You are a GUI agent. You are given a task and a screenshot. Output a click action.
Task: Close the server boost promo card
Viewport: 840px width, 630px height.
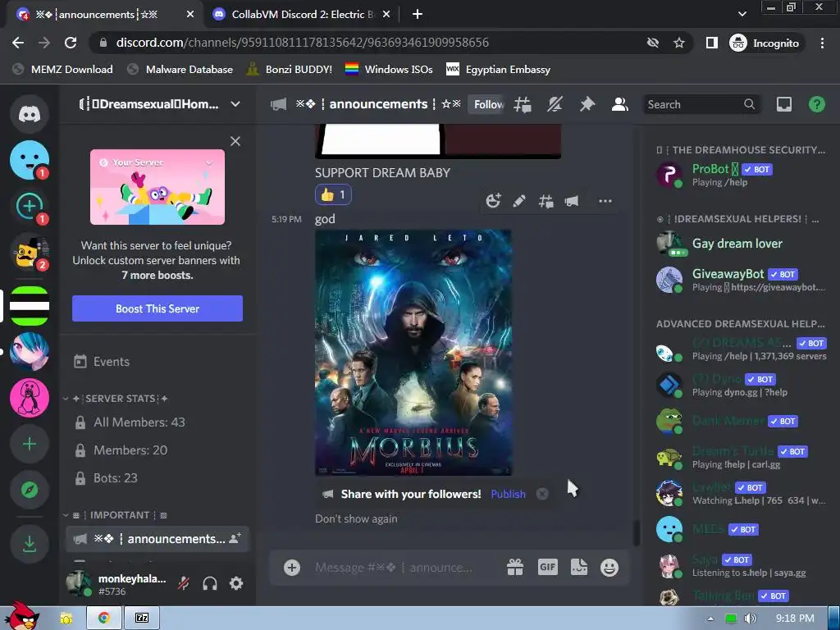point(235,141)
